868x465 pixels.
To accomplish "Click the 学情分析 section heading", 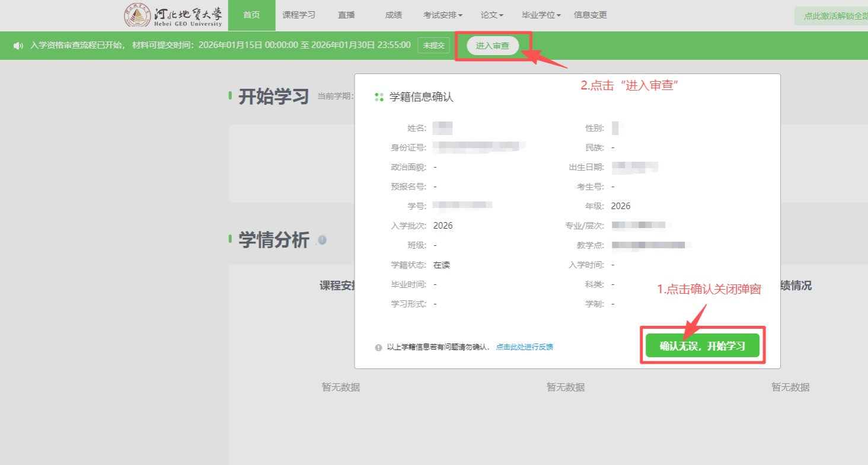I will (273, 240).
